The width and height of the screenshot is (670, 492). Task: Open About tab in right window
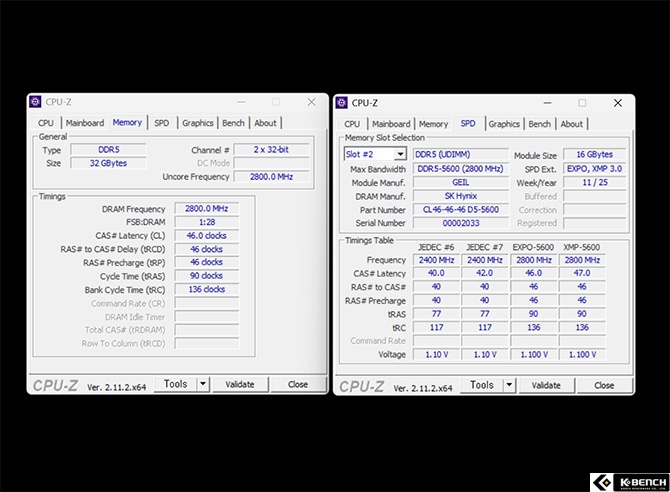pos(571,124)
